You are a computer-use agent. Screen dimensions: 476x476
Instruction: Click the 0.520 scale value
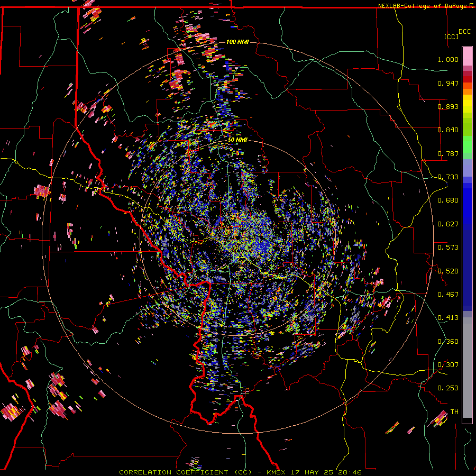[448, 271]
